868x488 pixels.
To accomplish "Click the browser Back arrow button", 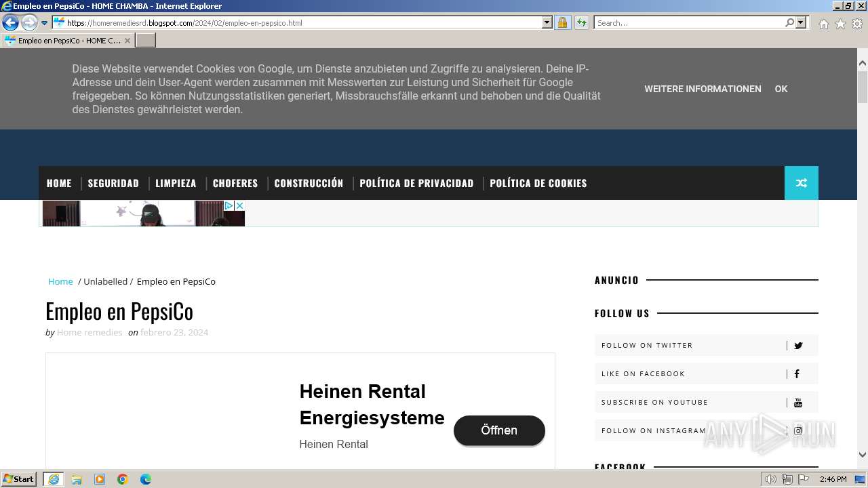I will [10, 22].
